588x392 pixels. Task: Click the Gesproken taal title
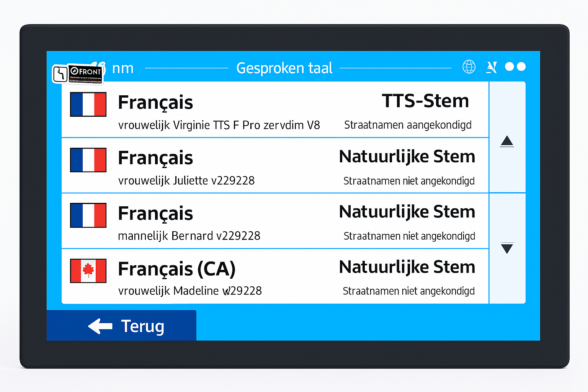coord(284,68)
